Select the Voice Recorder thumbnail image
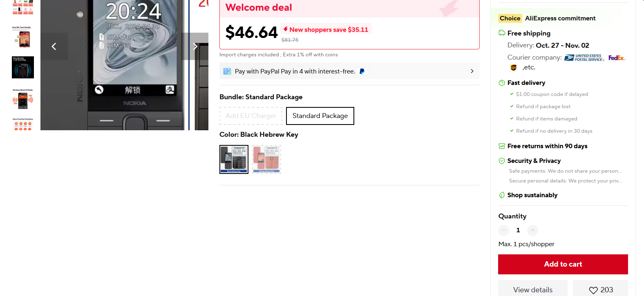Screen dimensions: 644x296 coord(23,67)
